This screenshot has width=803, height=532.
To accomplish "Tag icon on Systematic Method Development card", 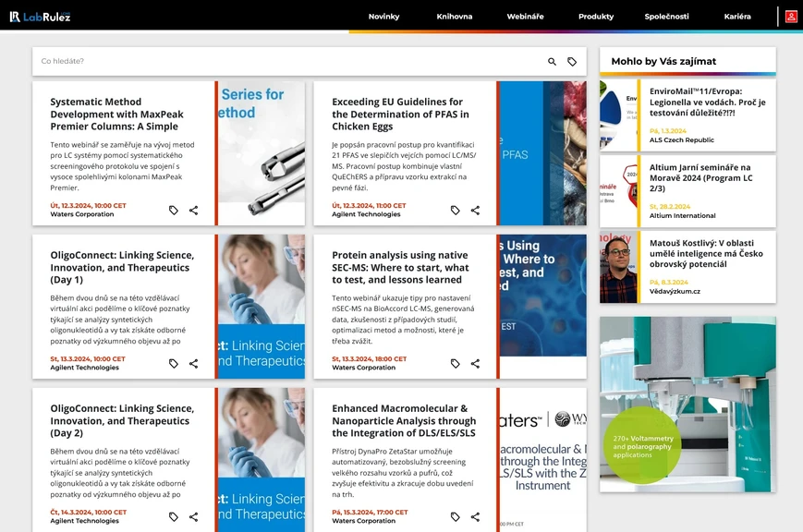I will click(174, 210).
